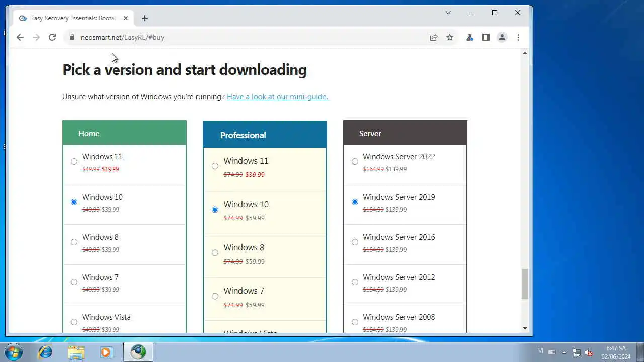Click the 'Pick a version' heading

185,70
